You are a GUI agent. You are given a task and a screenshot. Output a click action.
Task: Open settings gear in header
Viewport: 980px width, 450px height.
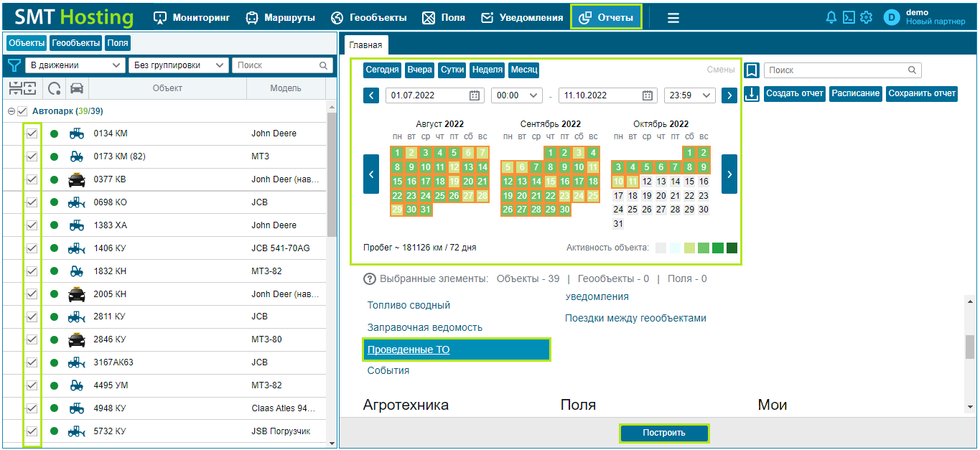click(x=866, y=18)
